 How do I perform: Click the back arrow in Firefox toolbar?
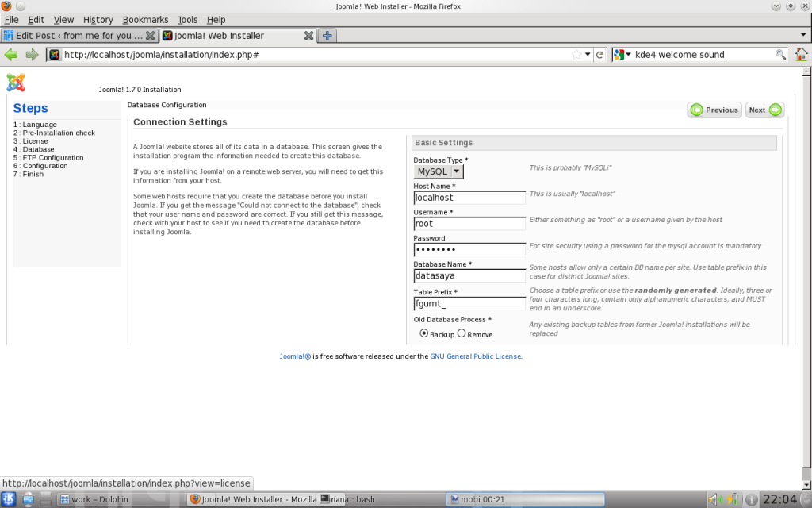(x=11, y=55)
